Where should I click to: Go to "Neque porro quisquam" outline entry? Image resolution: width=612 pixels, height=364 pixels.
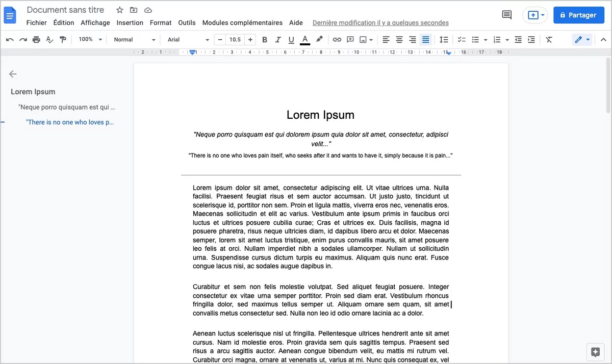[x=67, y=107]
